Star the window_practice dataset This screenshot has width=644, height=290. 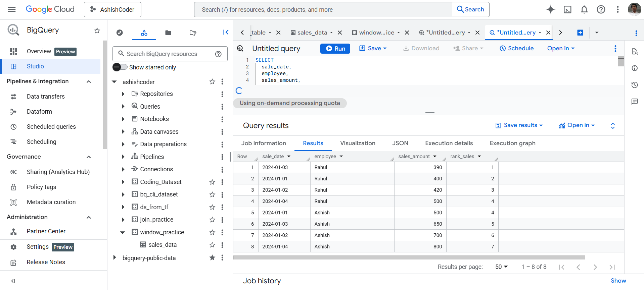[x=212, y=232]
